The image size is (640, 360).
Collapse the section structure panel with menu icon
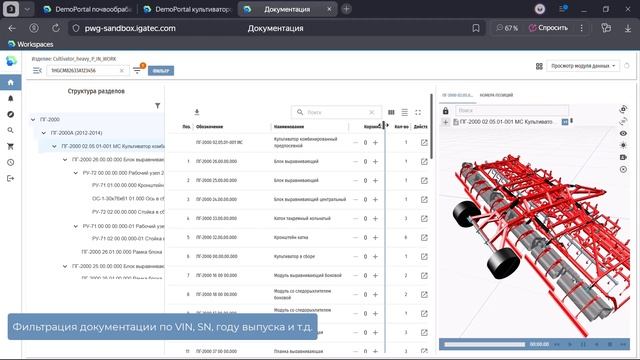37,71
